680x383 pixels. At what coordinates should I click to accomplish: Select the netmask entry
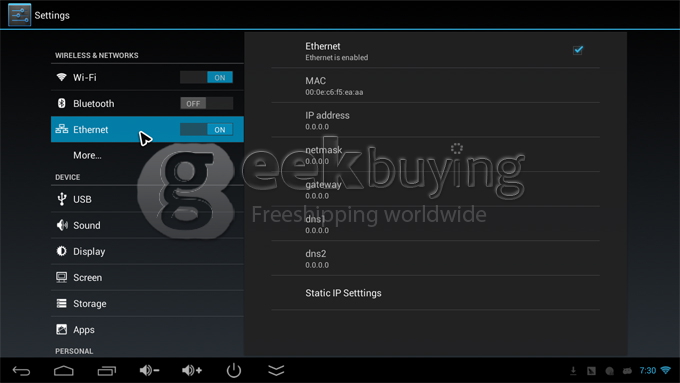click(x=435, y=155)
